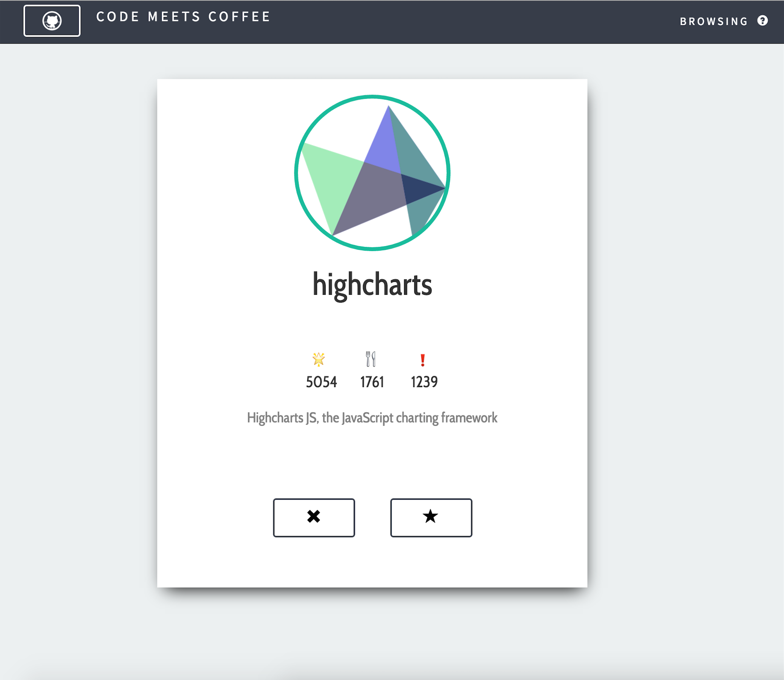This screenshot has width=784, height=680.
Task: Click the CODE MEETS COFFEE title
Action: point(183,17)
